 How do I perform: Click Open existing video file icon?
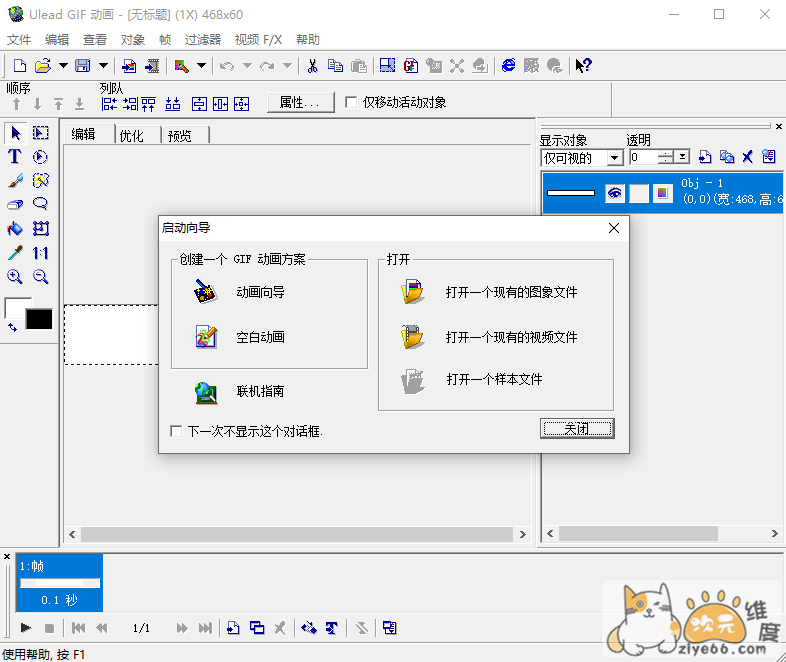point(413,336)
